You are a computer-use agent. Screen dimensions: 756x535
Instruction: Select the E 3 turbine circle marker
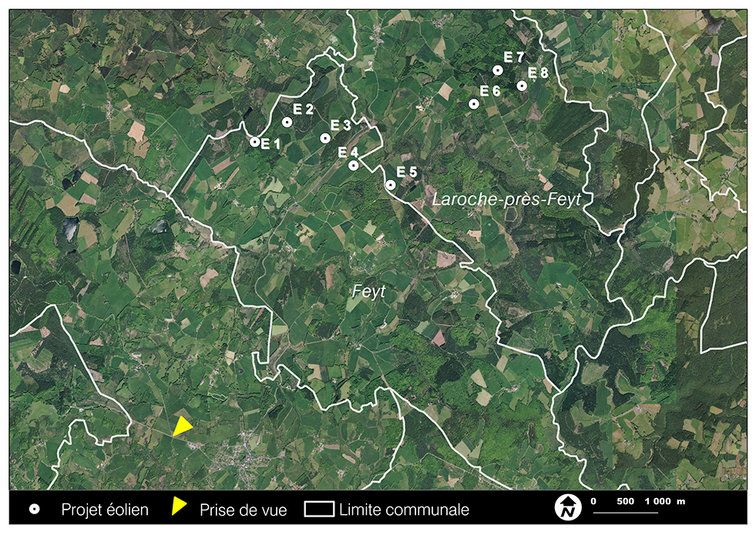pyautogui.click(x=325, y=139)
